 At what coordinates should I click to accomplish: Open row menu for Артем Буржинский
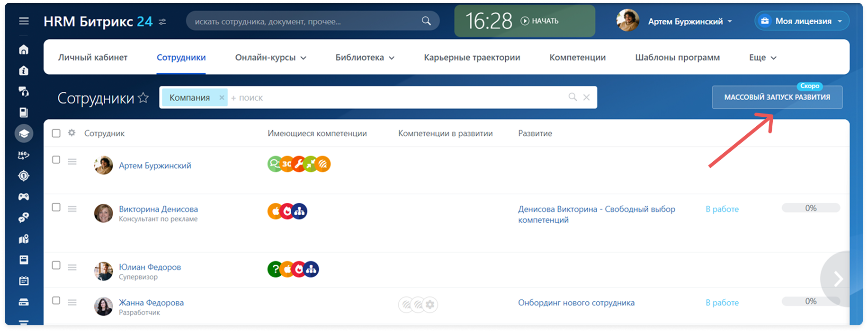[x=72, y=162]
